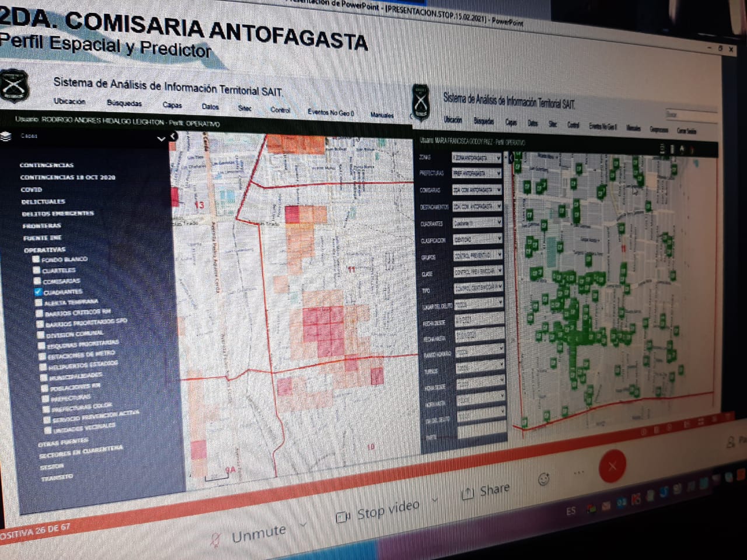Open Ubicación menu in right SAIT panel

point(453,120)
